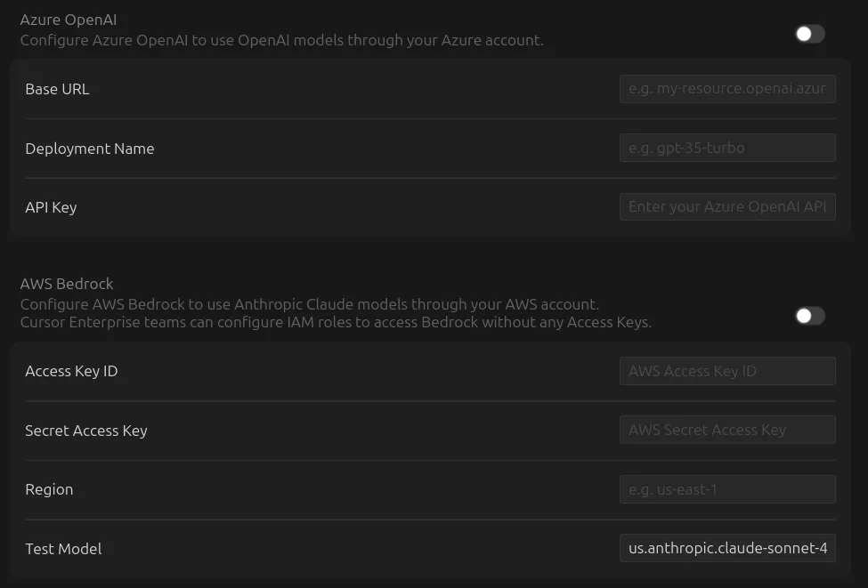This screenshot has width=868, height=588.
Task: Focus the Base URL input field
Action: pyautogui.click(x=727, y=89)
